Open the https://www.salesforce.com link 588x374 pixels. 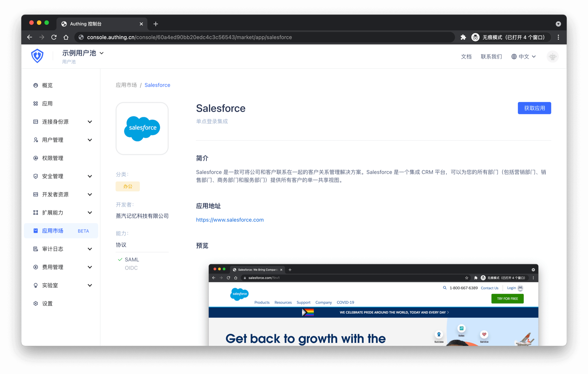pos(230,220)
